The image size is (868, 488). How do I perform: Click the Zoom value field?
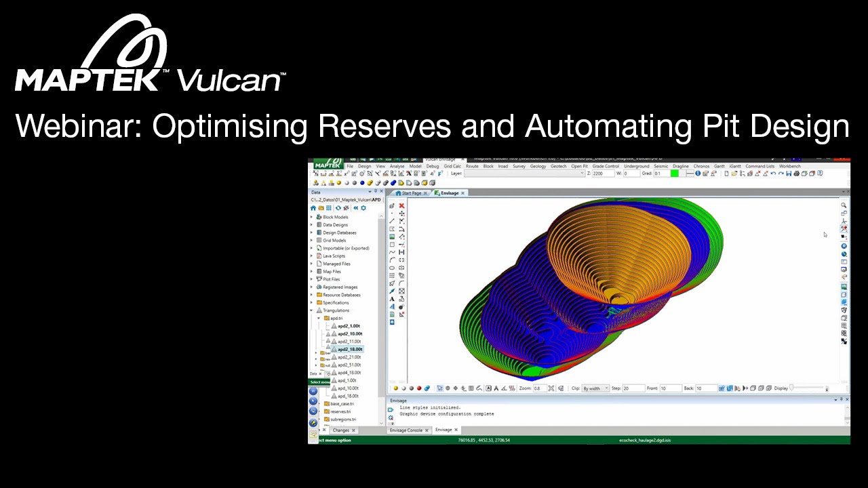tap(540, 388)
